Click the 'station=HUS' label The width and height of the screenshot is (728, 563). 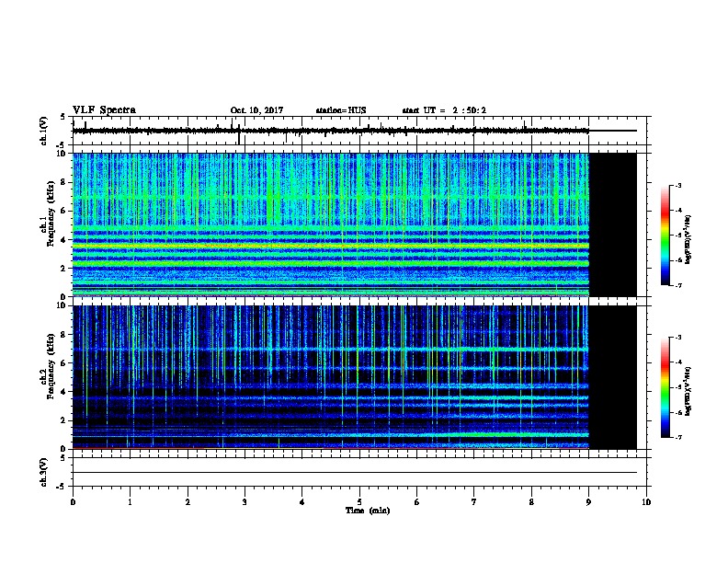(x=341, y=110)
